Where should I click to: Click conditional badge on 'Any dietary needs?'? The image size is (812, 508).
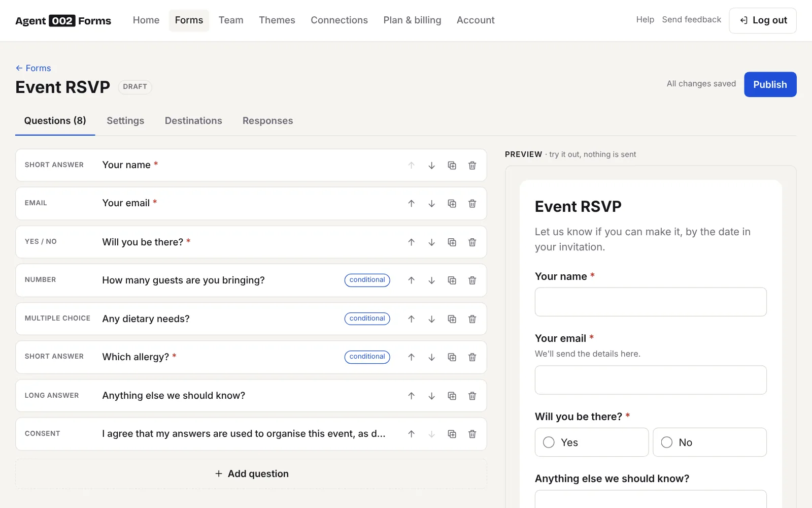click(x=367, y=319)
